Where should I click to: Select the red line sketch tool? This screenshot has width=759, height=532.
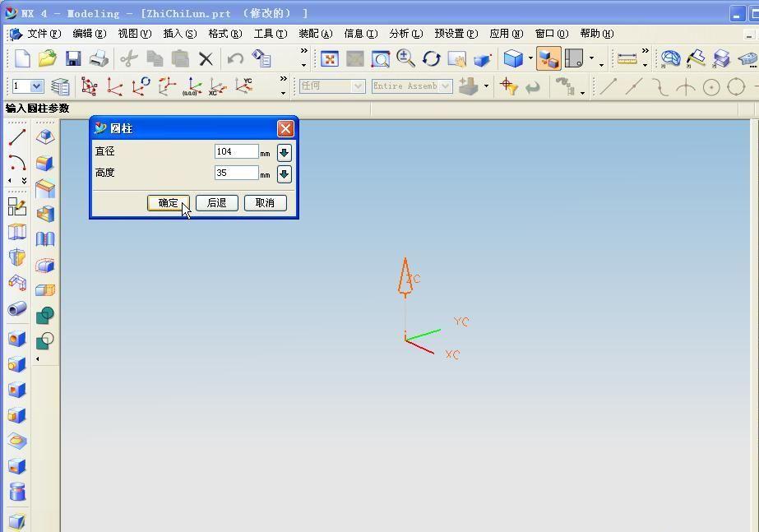pos(16,137)
